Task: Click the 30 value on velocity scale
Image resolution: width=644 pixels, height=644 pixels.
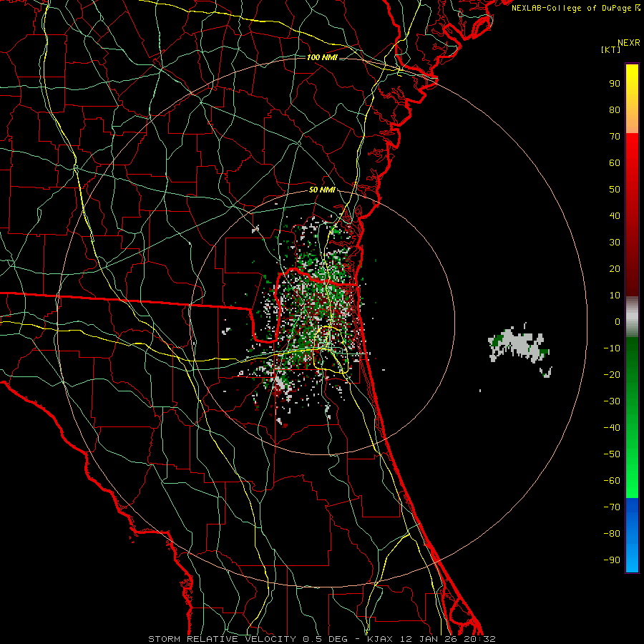Action: pyautogui.click(x=615, y=243)
